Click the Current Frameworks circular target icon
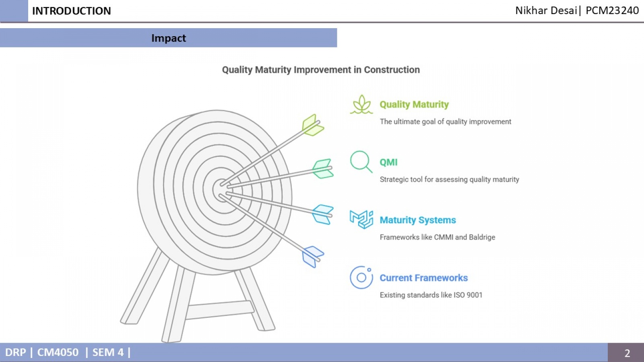The width and height of the screenshot is (644, 362). click(x=361, y=278)
